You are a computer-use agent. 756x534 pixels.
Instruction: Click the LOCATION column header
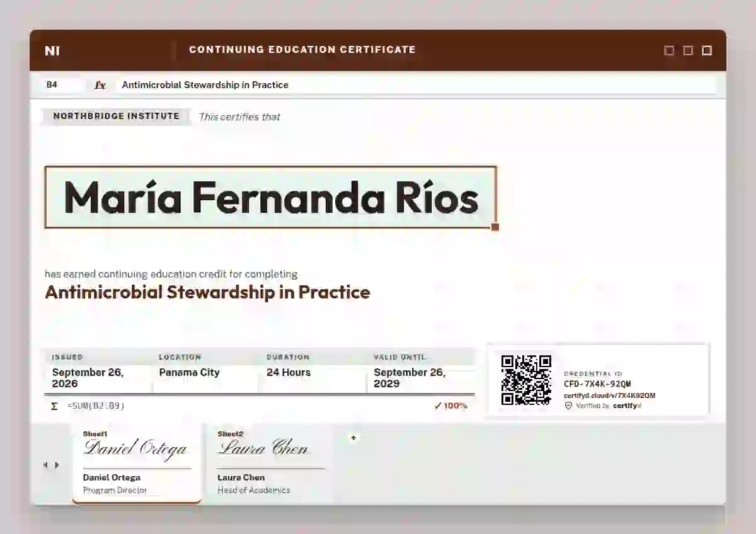tap(180, 357)
